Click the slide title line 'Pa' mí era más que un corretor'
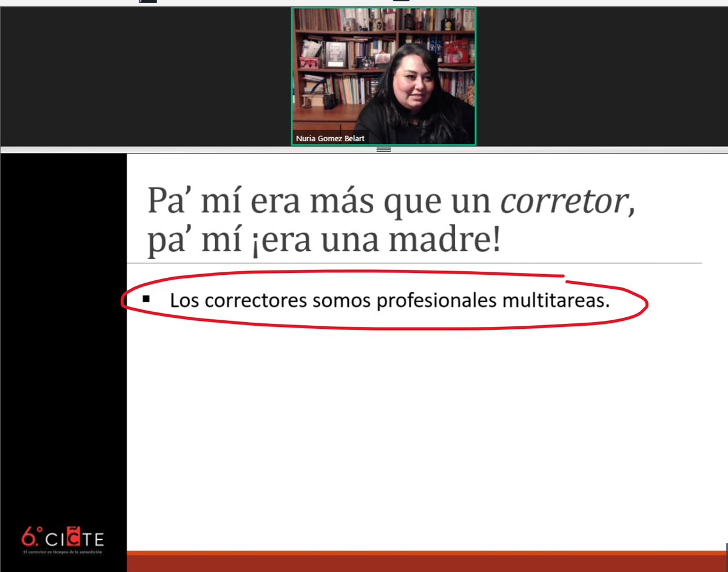 (x=391, y=201)
